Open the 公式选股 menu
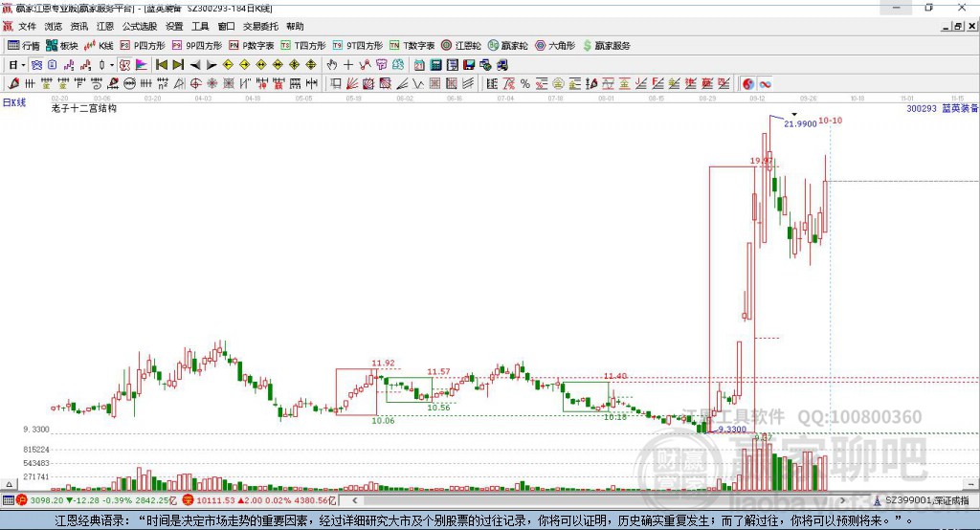 pyautogui.click(x=140, y=26)
